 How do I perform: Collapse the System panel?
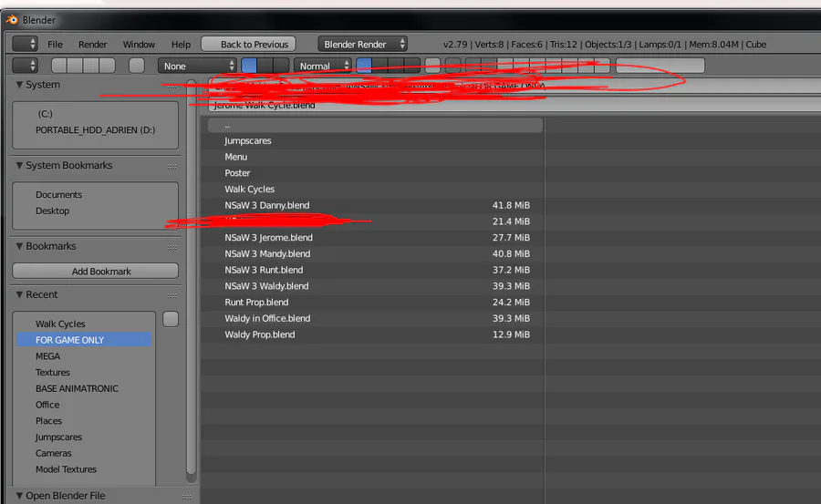tap(19, 84)
